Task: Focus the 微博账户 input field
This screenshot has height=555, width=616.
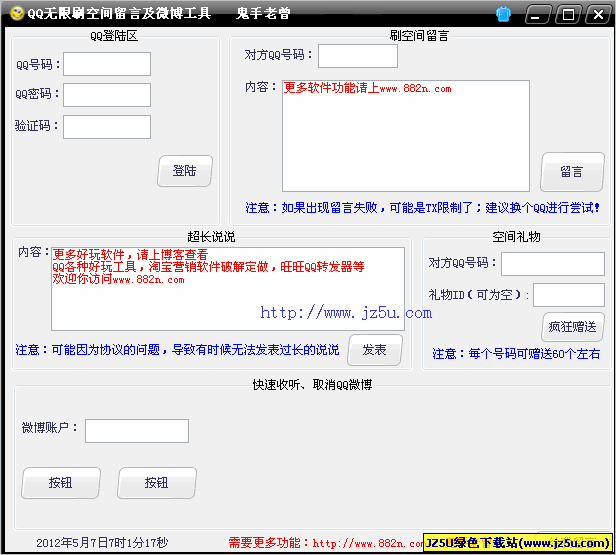Action: [137, 431]
